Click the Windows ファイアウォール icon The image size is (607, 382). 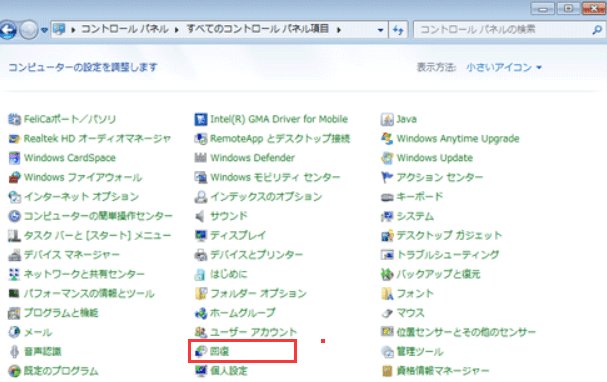click(x=14, y=177)
